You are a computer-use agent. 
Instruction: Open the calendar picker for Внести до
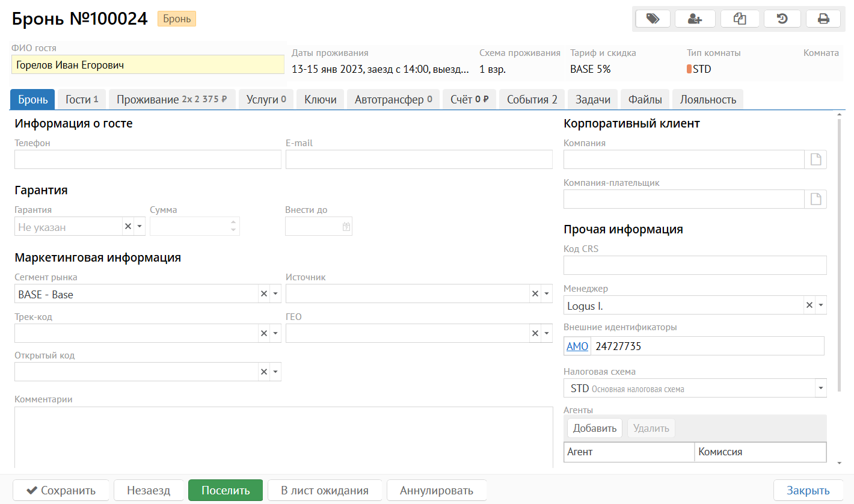click(346, 227)
